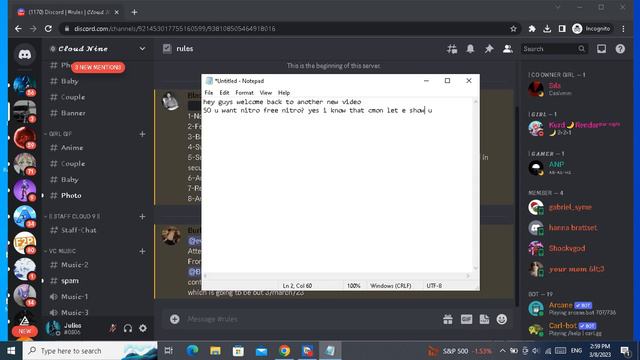Open the sticker picker icon
The height and width of the screenshot is (360, 640).
(x=484, y=319)
